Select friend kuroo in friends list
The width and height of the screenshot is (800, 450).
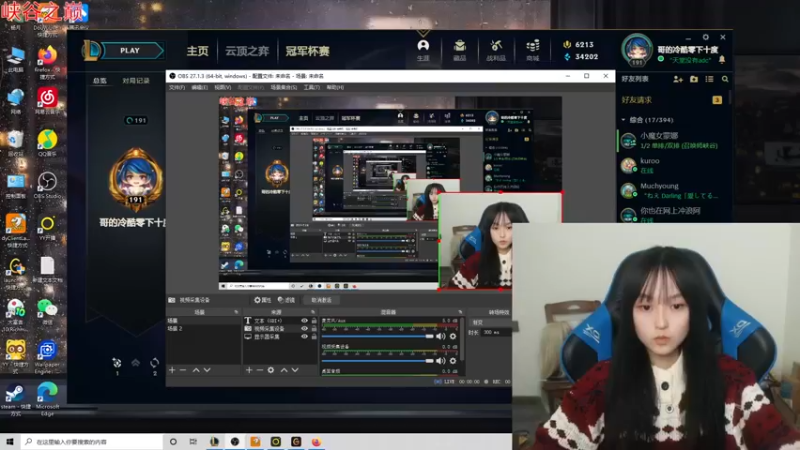pyautogui.click(x=671, y=165)
